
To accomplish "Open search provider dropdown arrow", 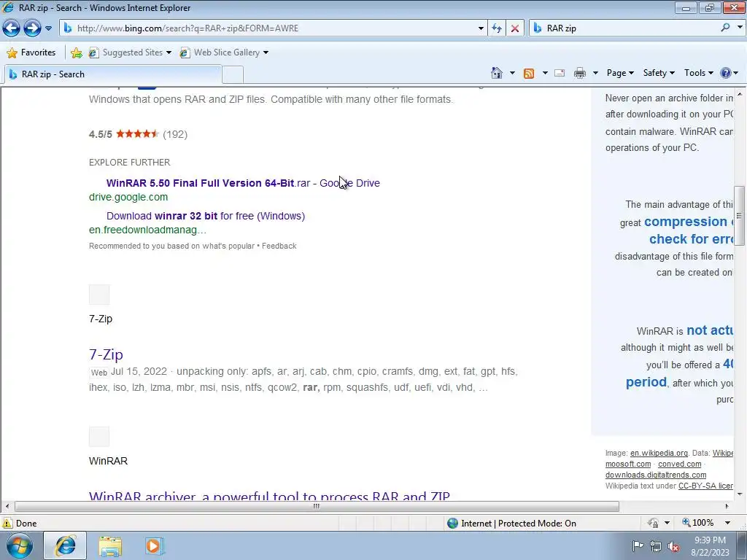I will tap(740, 28).
